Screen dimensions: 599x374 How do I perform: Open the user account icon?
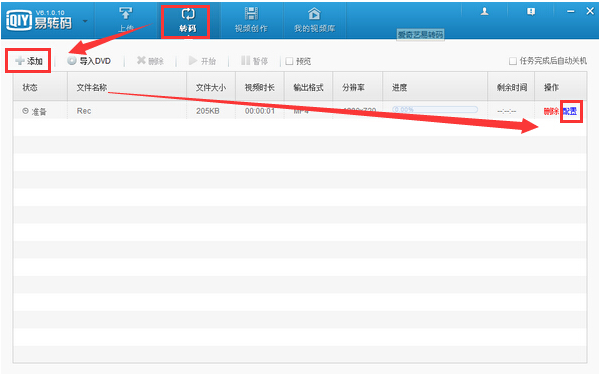click(x=484, y=12)
